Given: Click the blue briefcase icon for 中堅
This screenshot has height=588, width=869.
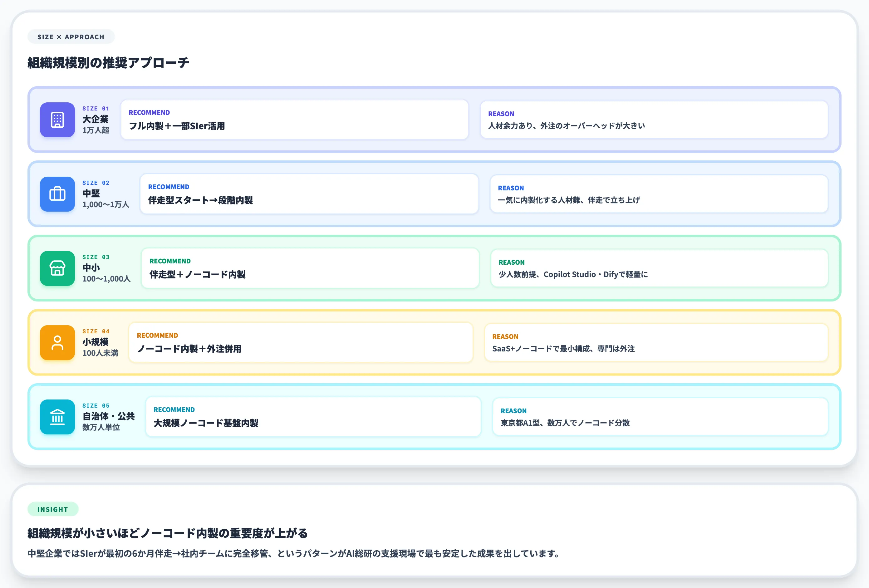Looking at the screenshot, I should (57, 194).
